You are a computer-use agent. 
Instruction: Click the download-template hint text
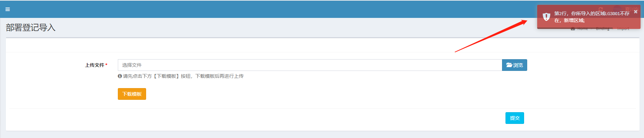(183, 76)
